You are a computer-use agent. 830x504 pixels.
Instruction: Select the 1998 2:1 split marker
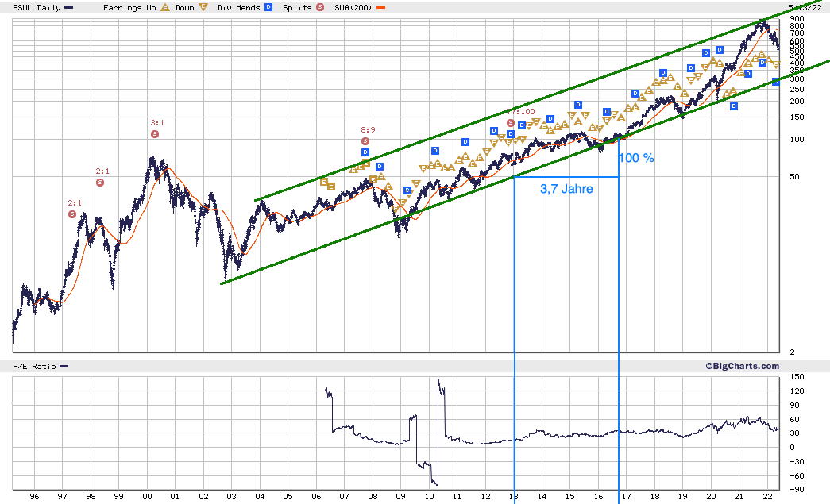100,183
